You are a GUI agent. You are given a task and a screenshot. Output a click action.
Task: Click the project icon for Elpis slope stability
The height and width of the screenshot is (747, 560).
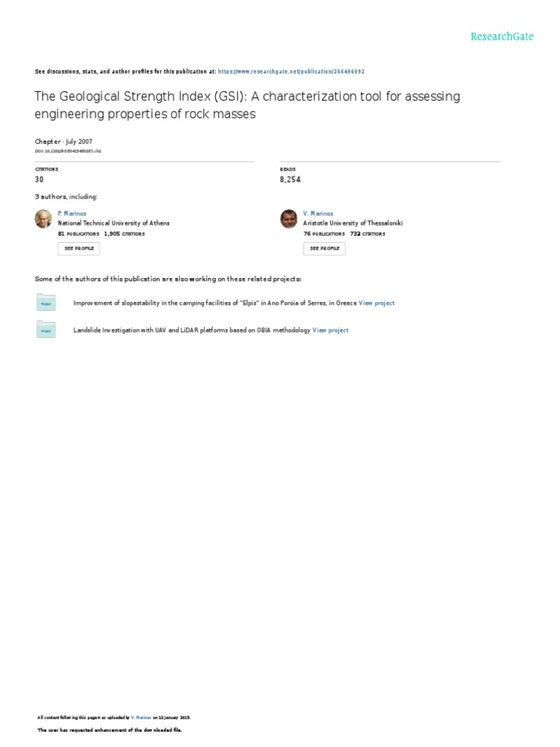(46, 303)
